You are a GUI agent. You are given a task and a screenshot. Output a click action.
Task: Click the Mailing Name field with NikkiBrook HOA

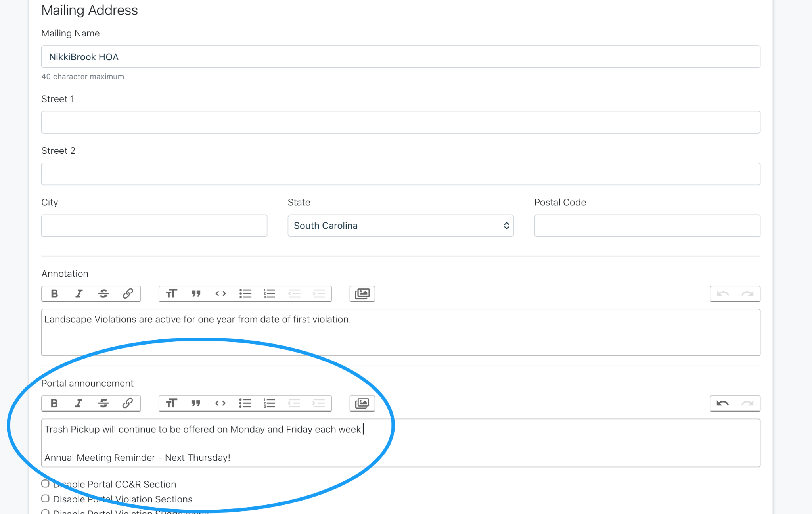pos(400,57)
